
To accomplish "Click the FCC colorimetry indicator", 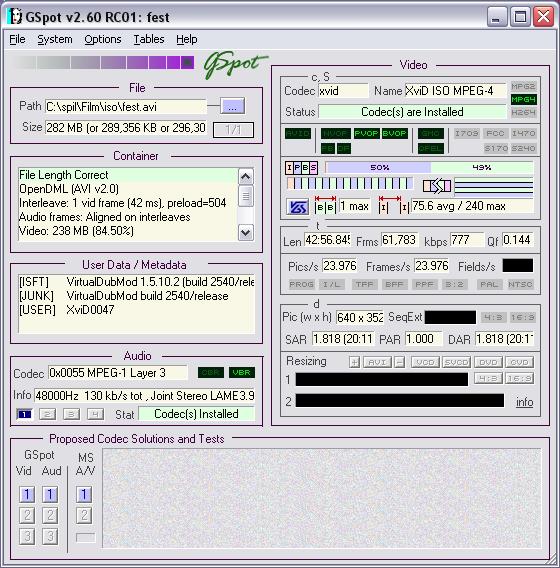I will click(495, 133).
